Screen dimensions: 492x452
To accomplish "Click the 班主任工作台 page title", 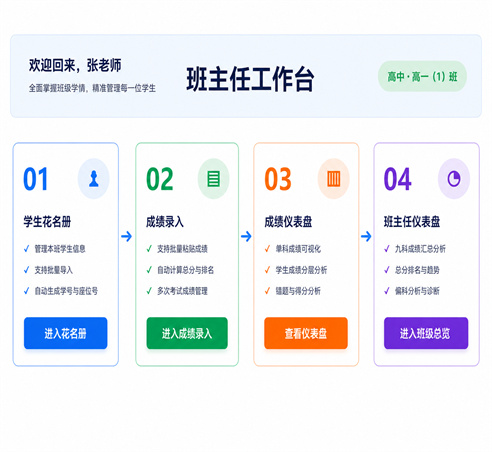I will [x=250, y=79].
